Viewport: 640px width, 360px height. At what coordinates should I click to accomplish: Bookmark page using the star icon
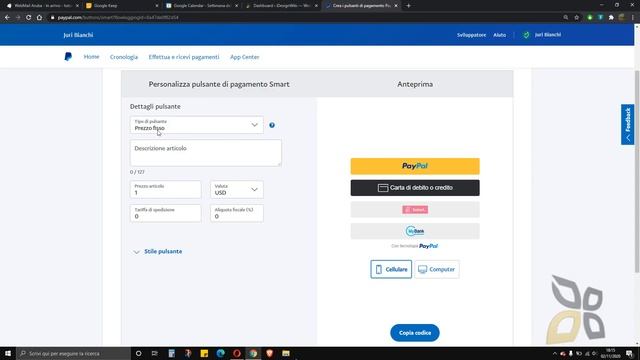(x=577, y=18)
